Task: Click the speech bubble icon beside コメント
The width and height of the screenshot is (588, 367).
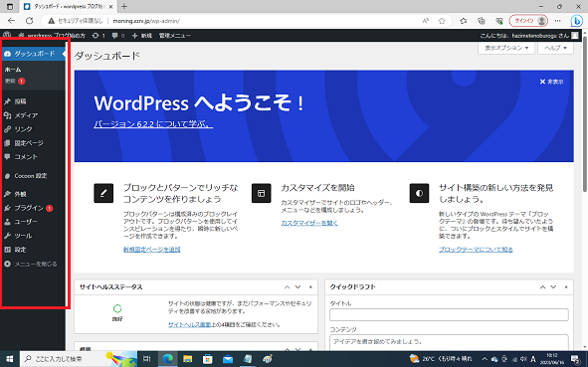Action: (7, 157)
